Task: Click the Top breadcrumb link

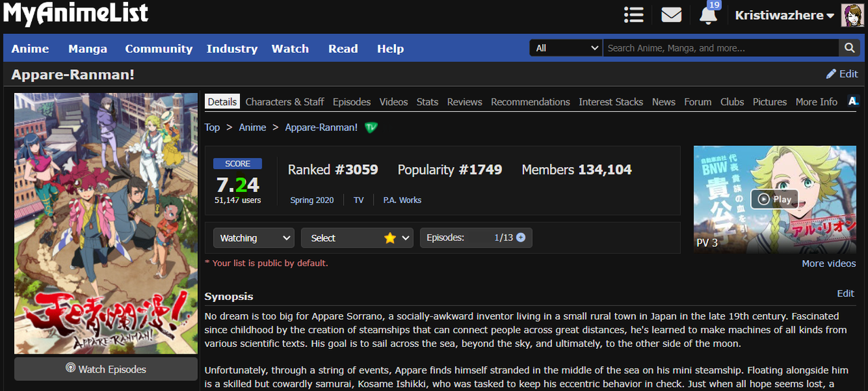Action: [x=212, y=127]
